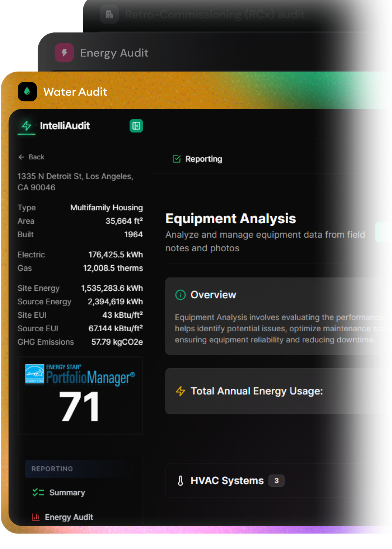Open the Summary section under REPORTING
The width and height of the screenshot is (392, 549).
click(67, 492)
